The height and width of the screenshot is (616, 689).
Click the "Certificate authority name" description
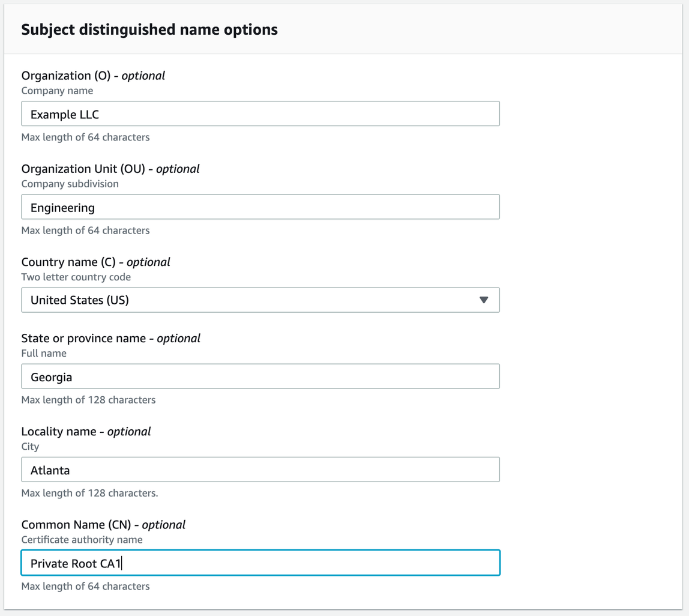(x=82, y=540)
